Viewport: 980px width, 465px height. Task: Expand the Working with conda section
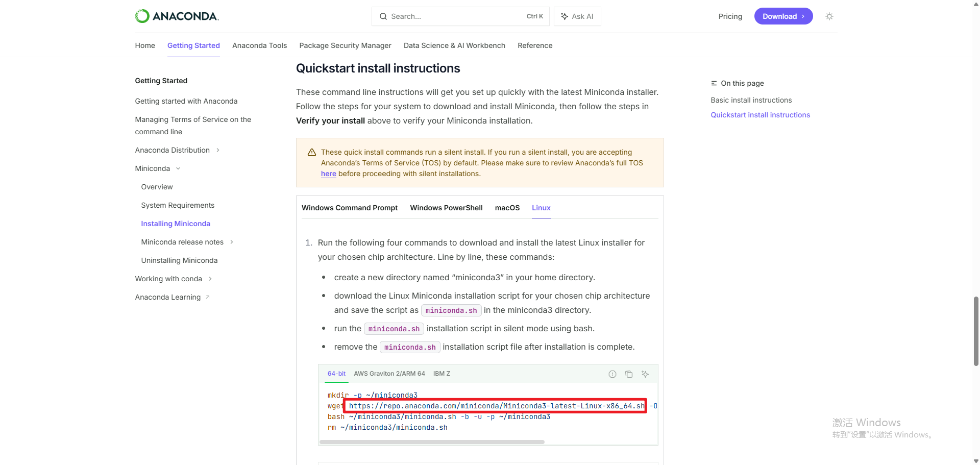[x=209, y=279]
